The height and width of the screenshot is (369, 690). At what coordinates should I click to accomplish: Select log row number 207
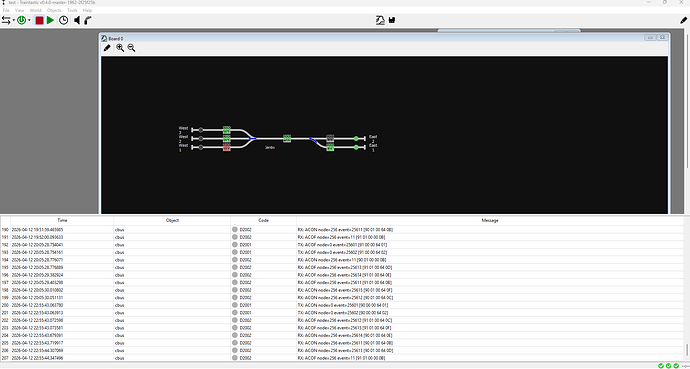click(5, 358)
